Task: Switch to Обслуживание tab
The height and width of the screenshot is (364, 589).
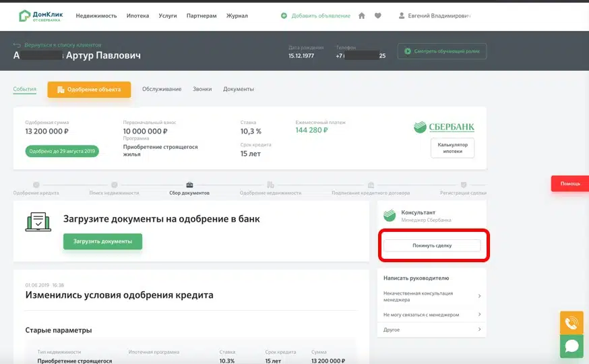Action: [162, 89]
